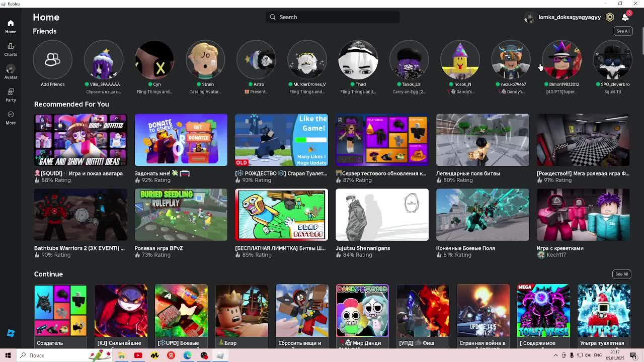Open the More sidebar menu
Screen dimensions: 644x362
(x=11, y=118)
